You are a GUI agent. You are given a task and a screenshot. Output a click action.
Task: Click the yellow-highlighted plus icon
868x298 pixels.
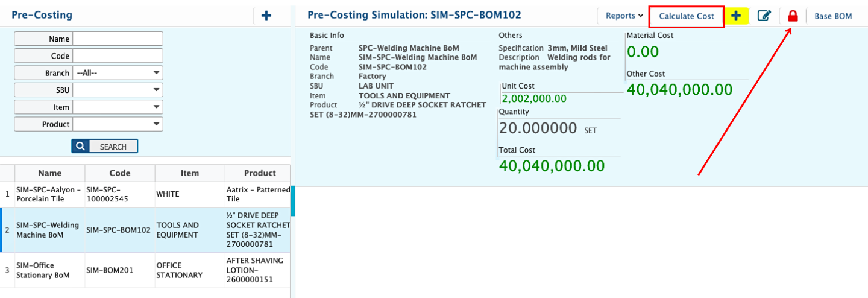(x=736, y=16)
